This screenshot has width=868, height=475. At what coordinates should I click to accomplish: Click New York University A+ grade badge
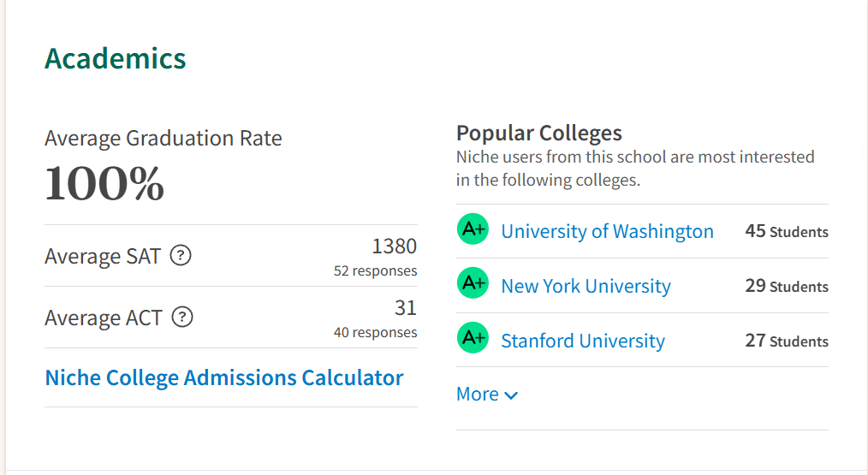coord(473,283)
